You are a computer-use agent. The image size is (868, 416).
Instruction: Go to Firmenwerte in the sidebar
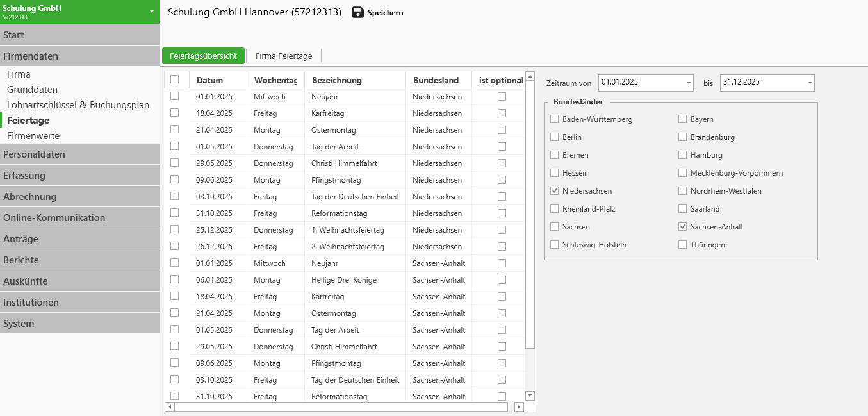click(33, 136)
